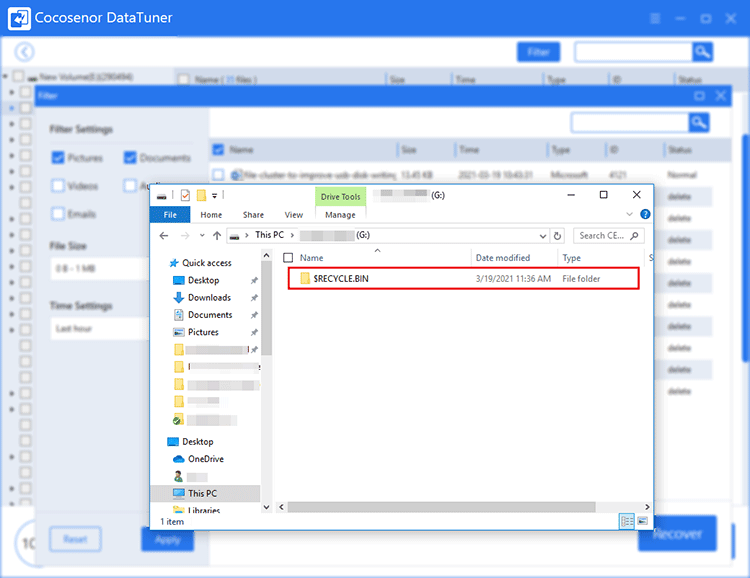Image resolution: width=750 pixels, height=578 pixels.
Task: Open recent locations dropdown arrow
Action: [202, 235]
